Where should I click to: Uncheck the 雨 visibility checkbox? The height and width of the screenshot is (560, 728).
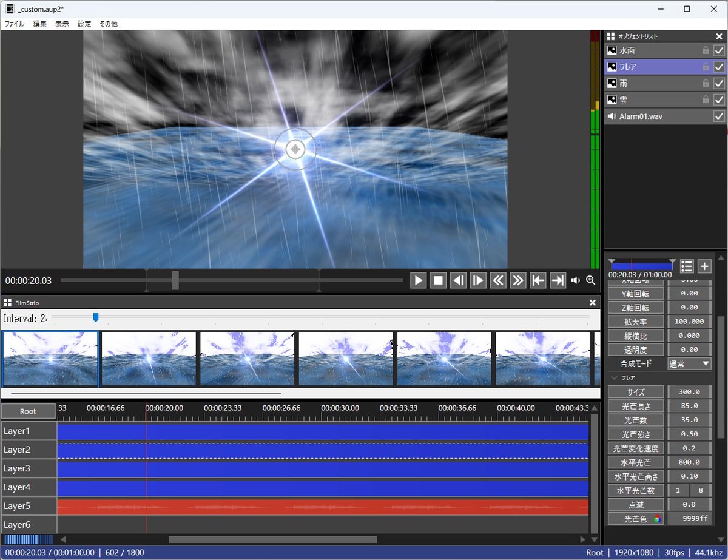pyautogui.click(x=720, y=83)
